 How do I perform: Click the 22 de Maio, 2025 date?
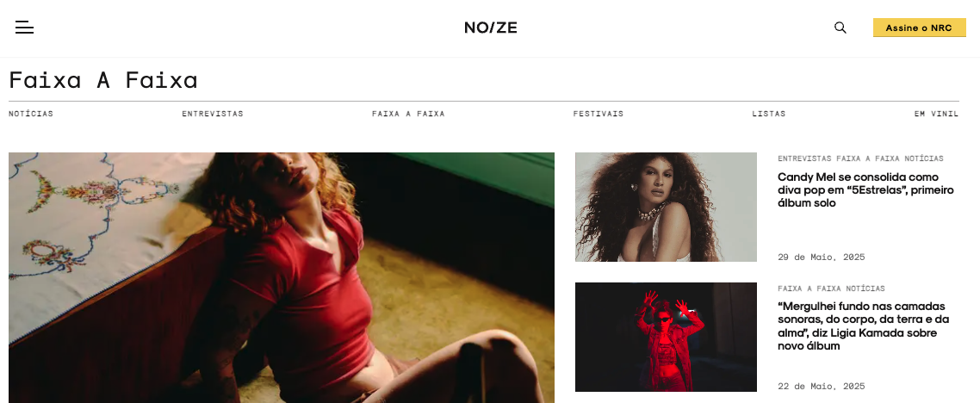822,387
